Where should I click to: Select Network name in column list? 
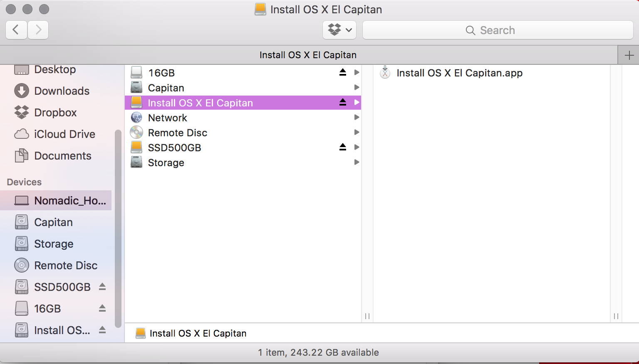tap(168, 118)
